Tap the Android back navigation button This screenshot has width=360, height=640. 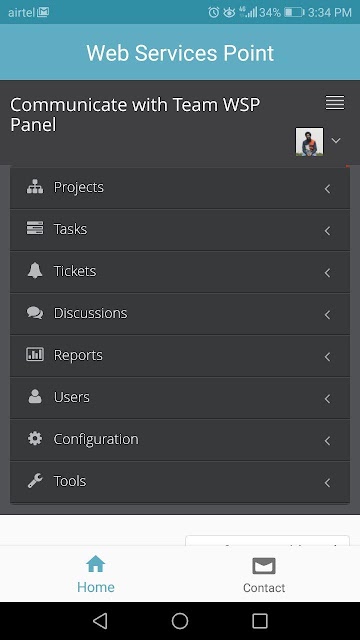(100, 621)
